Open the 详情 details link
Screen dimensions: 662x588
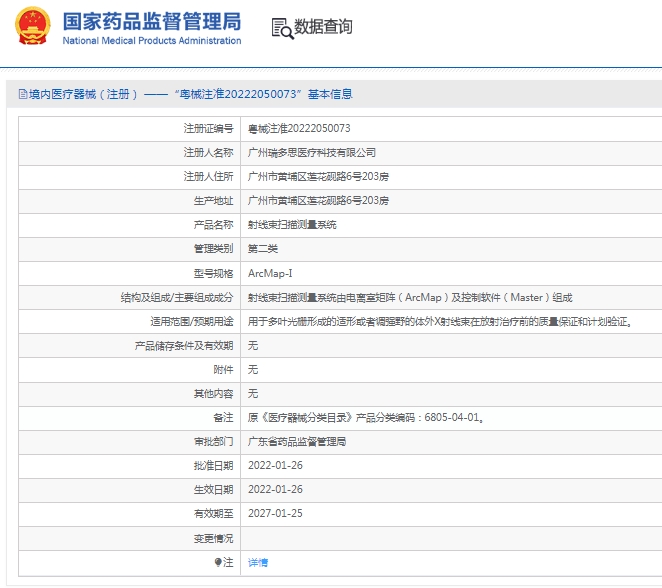pyautogui.click(x=258, y=562)
